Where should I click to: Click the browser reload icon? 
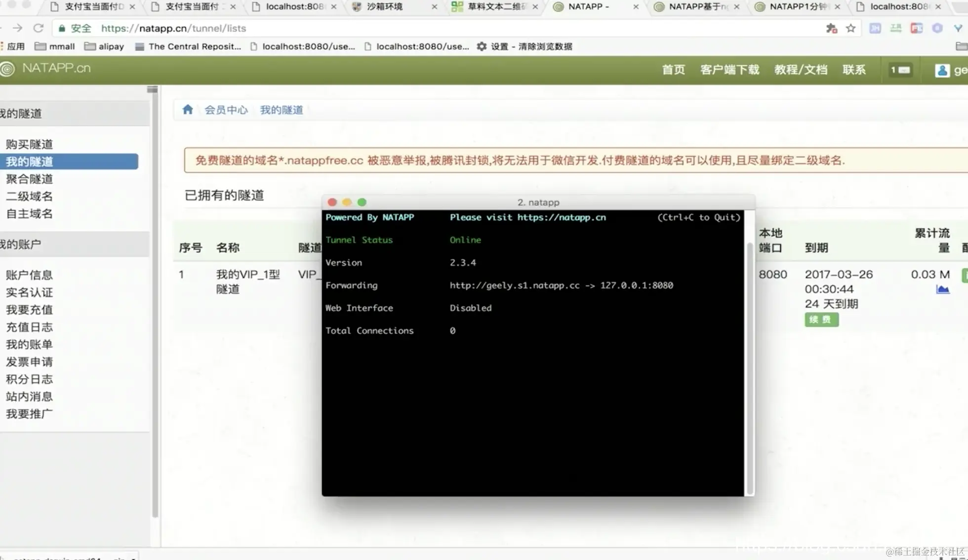(x=39, y=28)
